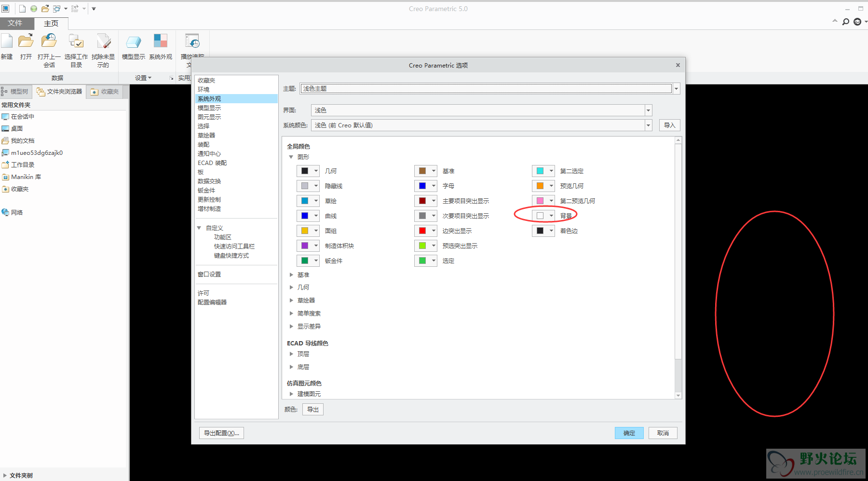This screenshot has width=868, height=481.
Task: Close the Creo Parametric 选项 dialog
Action: (678, 65)
